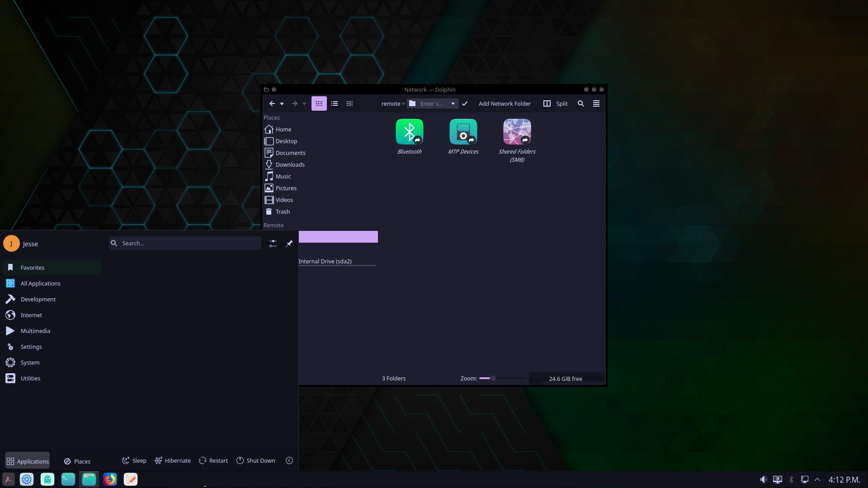Open location bar history dropdown
The image size is (868, 488).
point(453,103)
